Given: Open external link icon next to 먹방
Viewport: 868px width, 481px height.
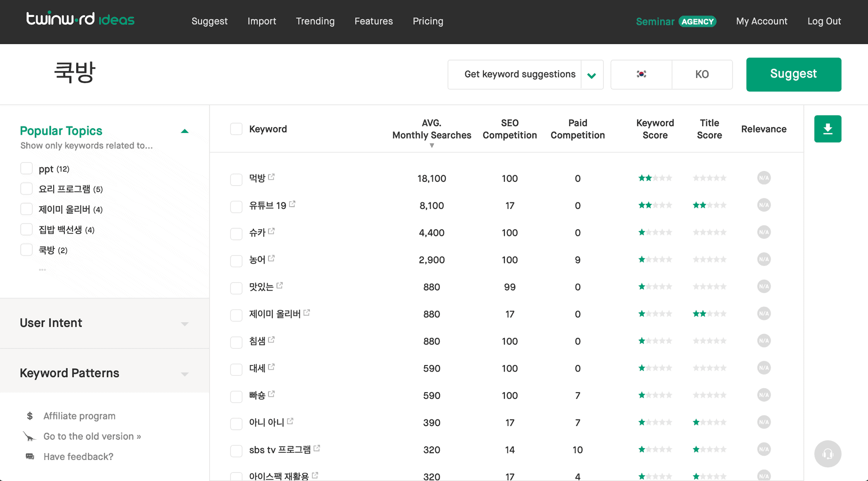Looking at the screenshot, I should coord(271,177).
